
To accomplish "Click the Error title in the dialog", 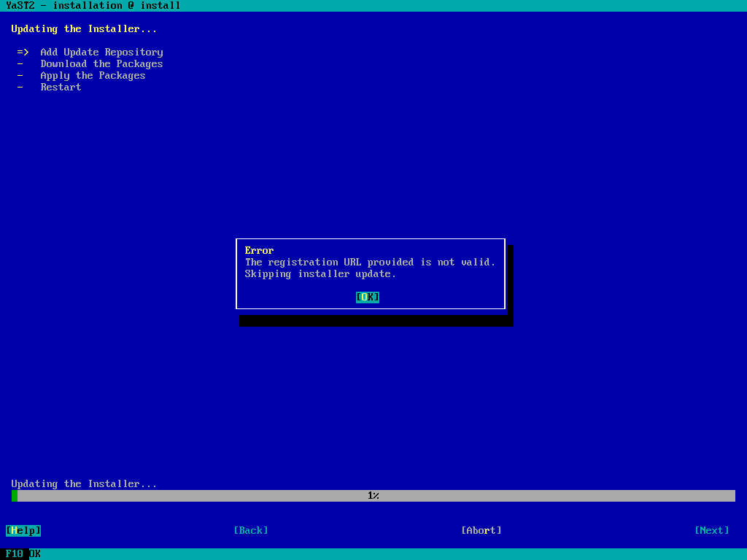I will (259, 251).
